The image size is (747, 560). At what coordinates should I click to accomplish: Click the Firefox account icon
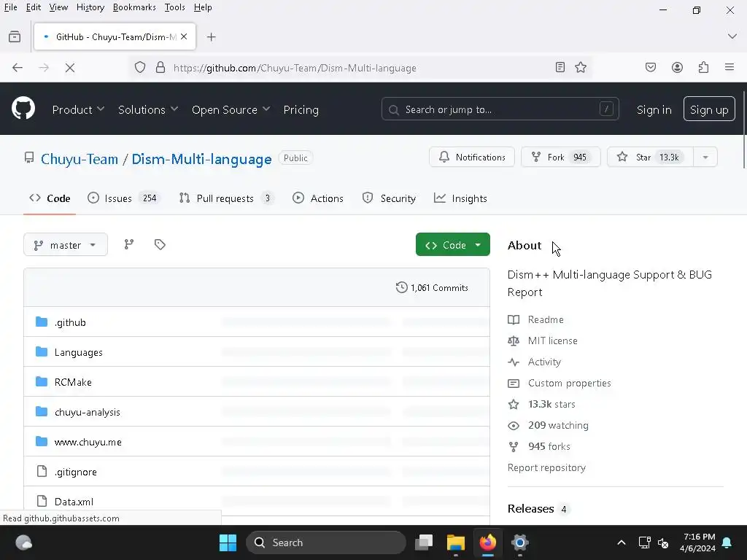point(677,68)
